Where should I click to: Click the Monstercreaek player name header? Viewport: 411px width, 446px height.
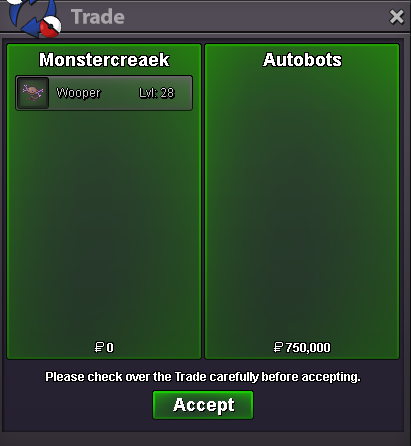104,60
